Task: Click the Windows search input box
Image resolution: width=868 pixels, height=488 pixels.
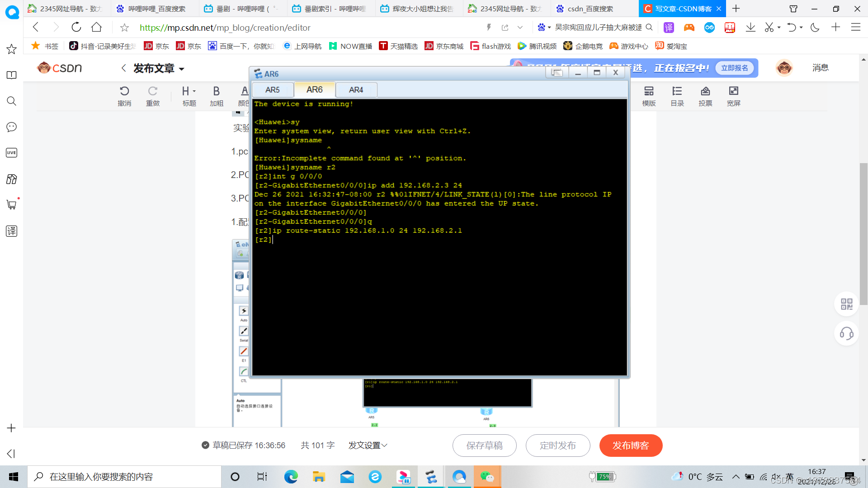Action: point(125,477)
